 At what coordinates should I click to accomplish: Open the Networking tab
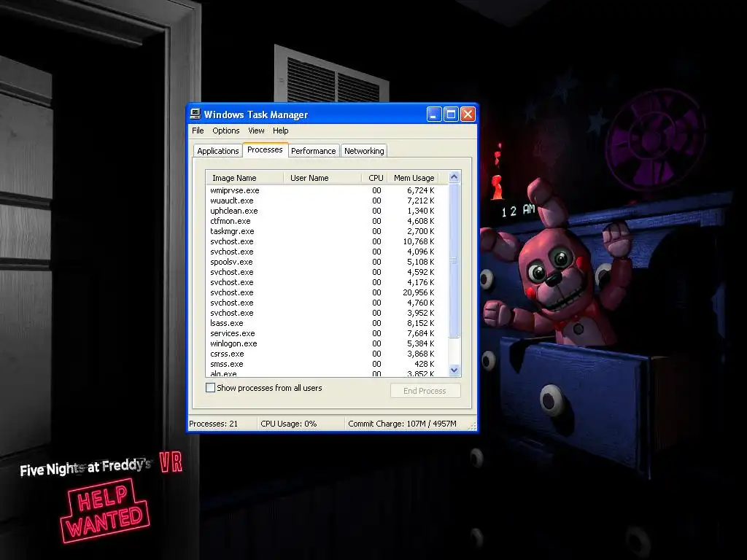364,151
